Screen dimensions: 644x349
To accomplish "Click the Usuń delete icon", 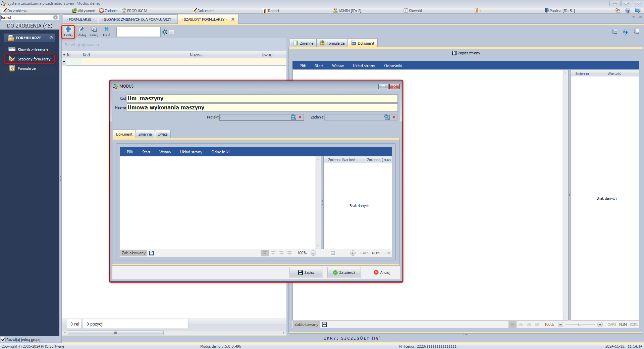I will pos(106,30).
